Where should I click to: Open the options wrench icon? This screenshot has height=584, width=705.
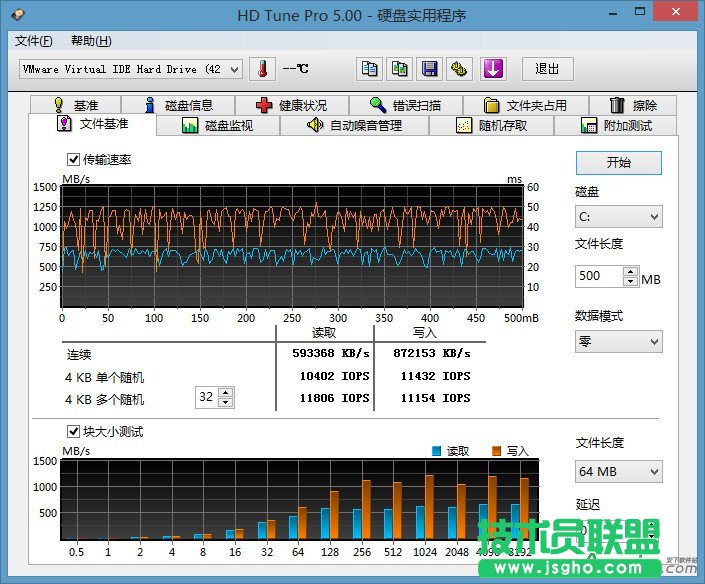[460, 69]
